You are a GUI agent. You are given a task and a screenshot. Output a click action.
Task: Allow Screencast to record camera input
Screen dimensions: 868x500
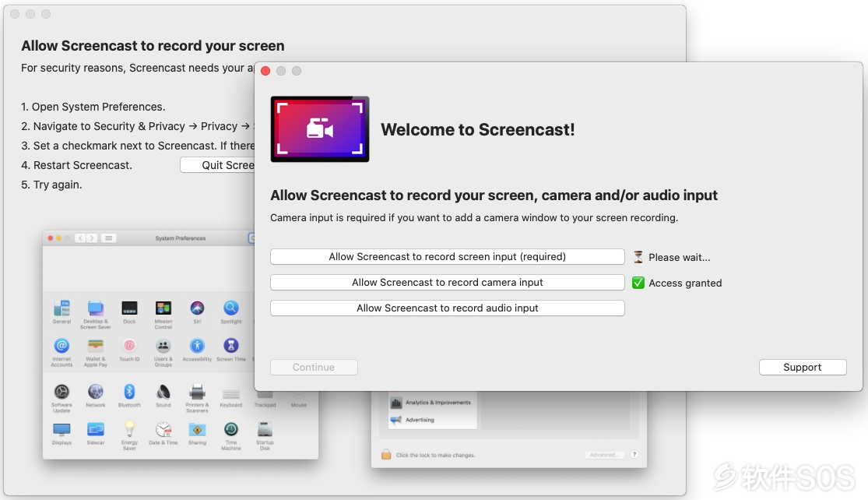coord(448,283)
